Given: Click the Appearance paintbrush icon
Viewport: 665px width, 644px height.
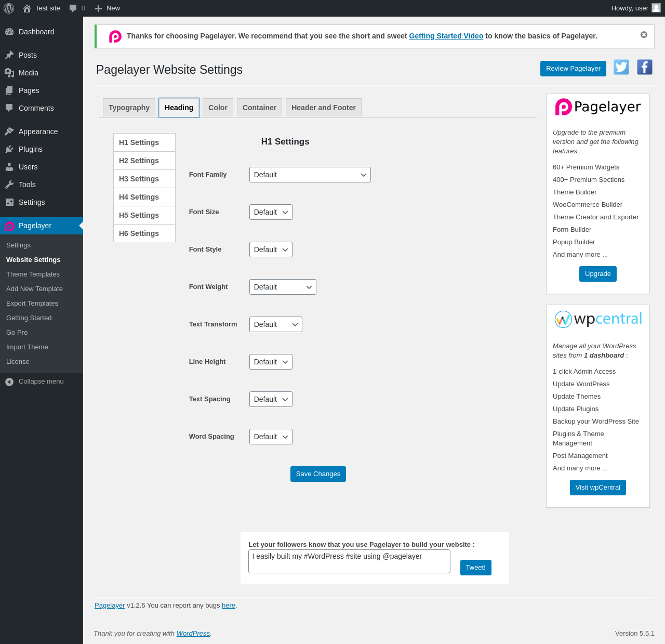Looking at the screenshot, I should 9,132.
